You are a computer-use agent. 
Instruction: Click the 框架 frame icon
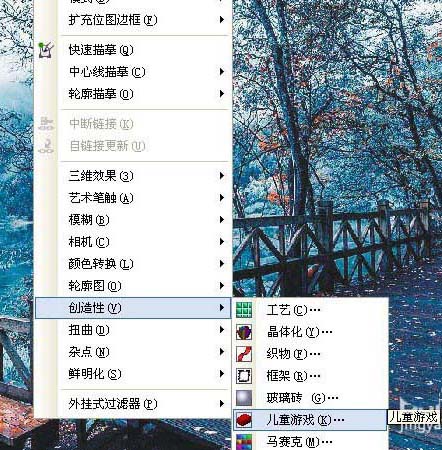244,376
